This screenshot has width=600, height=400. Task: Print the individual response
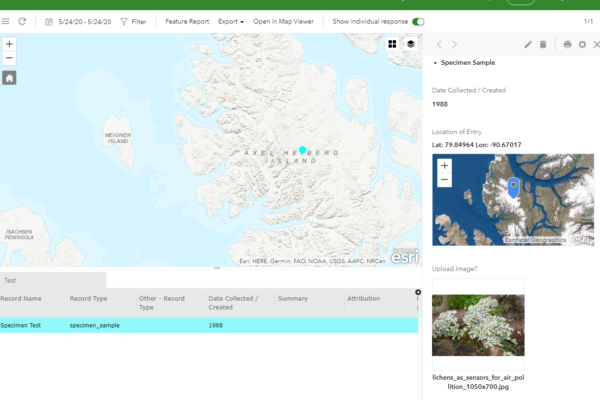pos(568,44)
